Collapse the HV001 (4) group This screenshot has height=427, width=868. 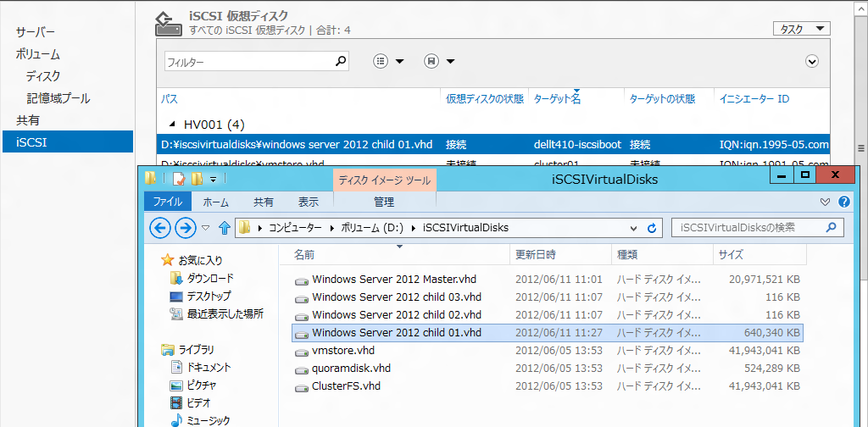[171, 124]
